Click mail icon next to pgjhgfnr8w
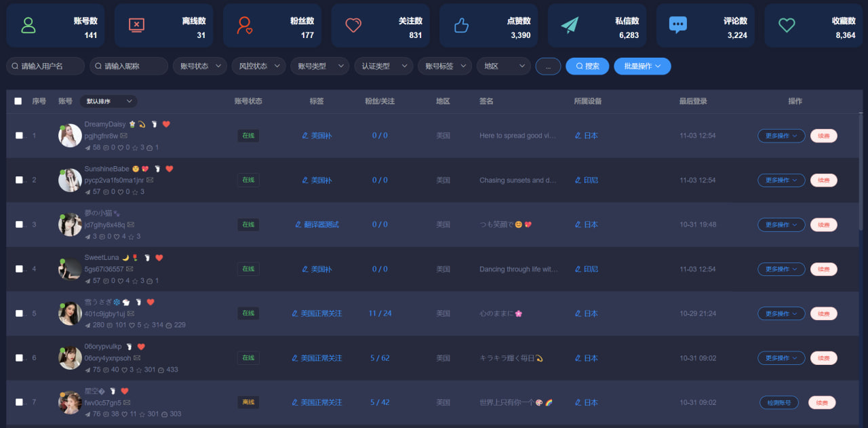Screen dimensions: 868x428 123,136
